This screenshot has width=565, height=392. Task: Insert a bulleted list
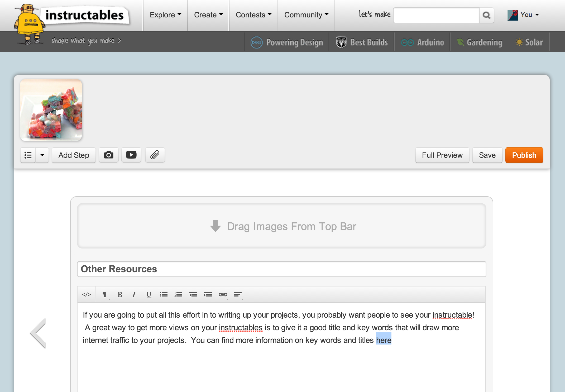pos(164,294)
